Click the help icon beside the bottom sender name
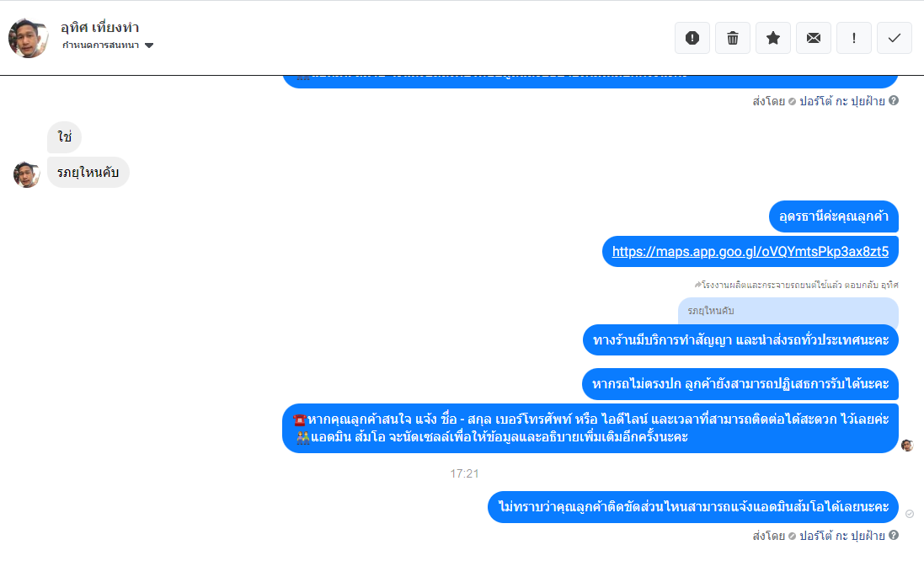 [894, 535]
